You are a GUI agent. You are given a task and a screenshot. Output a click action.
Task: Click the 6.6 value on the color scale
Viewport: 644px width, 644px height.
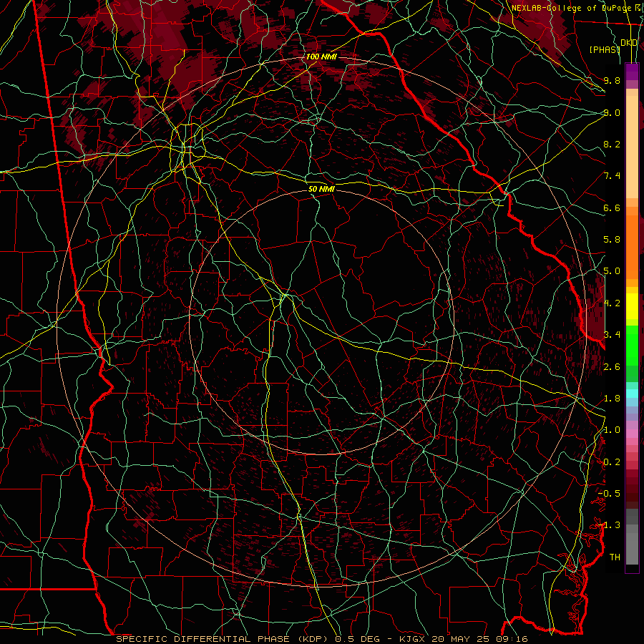click(612, 208)
